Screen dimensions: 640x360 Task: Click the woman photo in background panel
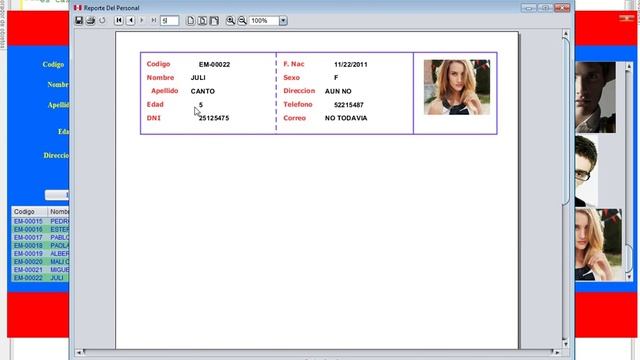(598, 244)
